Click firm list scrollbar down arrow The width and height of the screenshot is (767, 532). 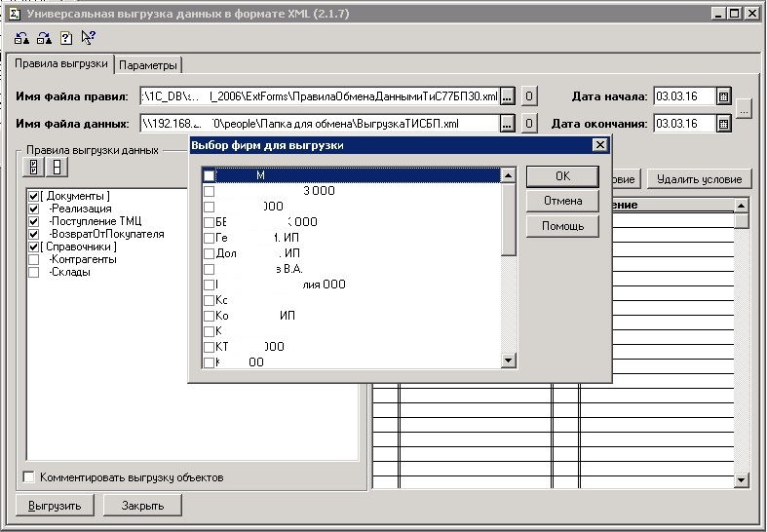point(508,361)
